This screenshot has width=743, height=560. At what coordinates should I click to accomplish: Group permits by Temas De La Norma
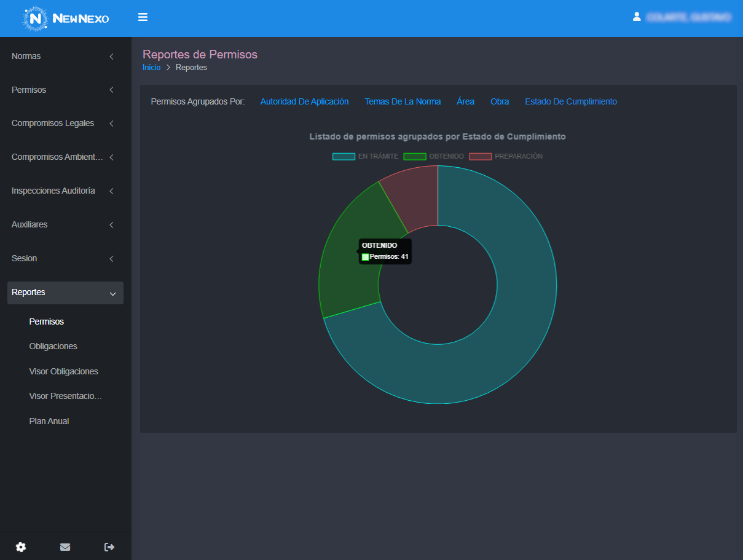click(x=403, y=102)
